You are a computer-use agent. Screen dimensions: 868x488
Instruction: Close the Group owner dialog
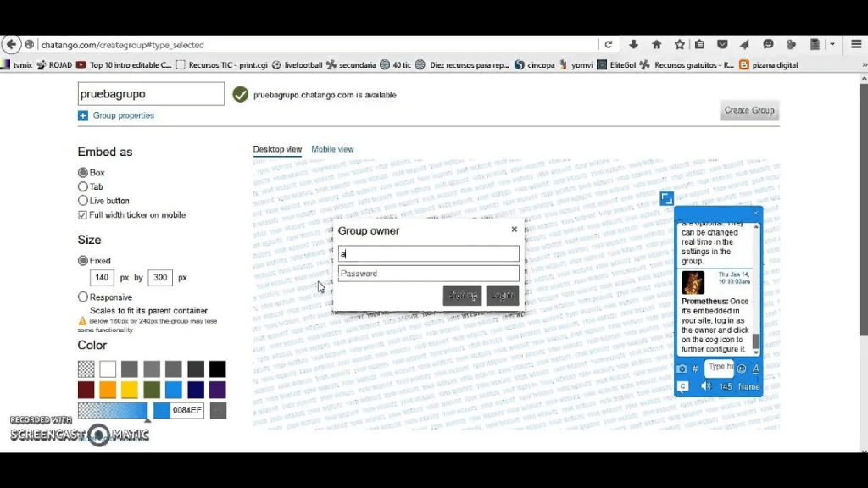pyautogui.click(x=515, y=229)
